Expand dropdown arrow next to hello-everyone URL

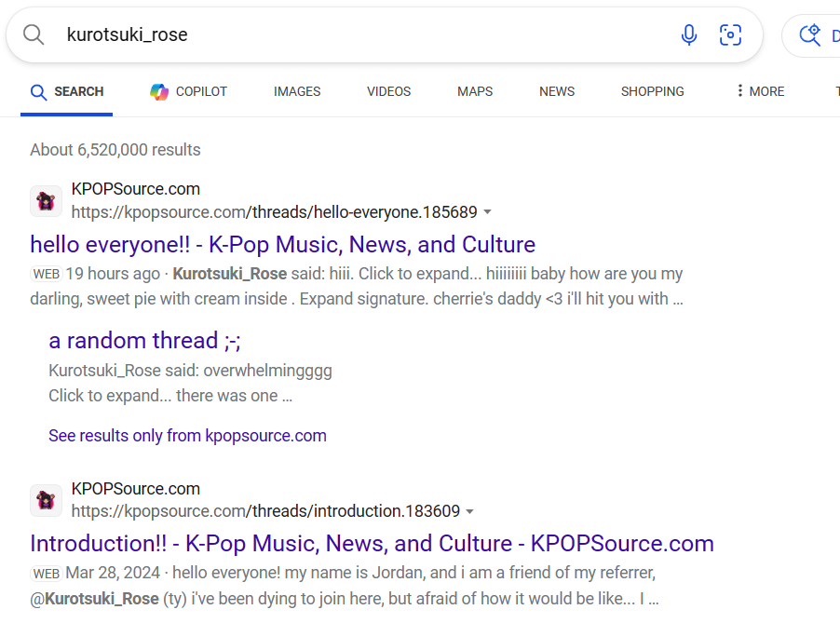pos(487,212)
